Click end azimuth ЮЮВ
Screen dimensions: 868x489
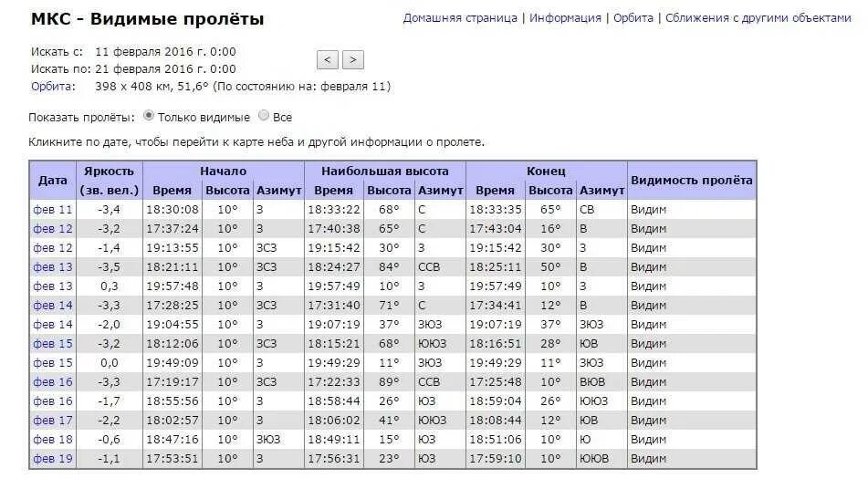(594, 459)
